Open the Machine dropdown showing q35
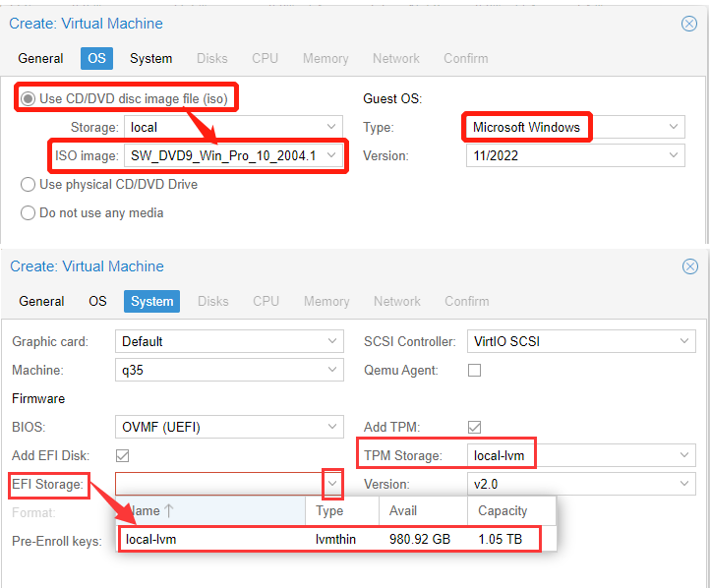 click(x=229, y=371)
